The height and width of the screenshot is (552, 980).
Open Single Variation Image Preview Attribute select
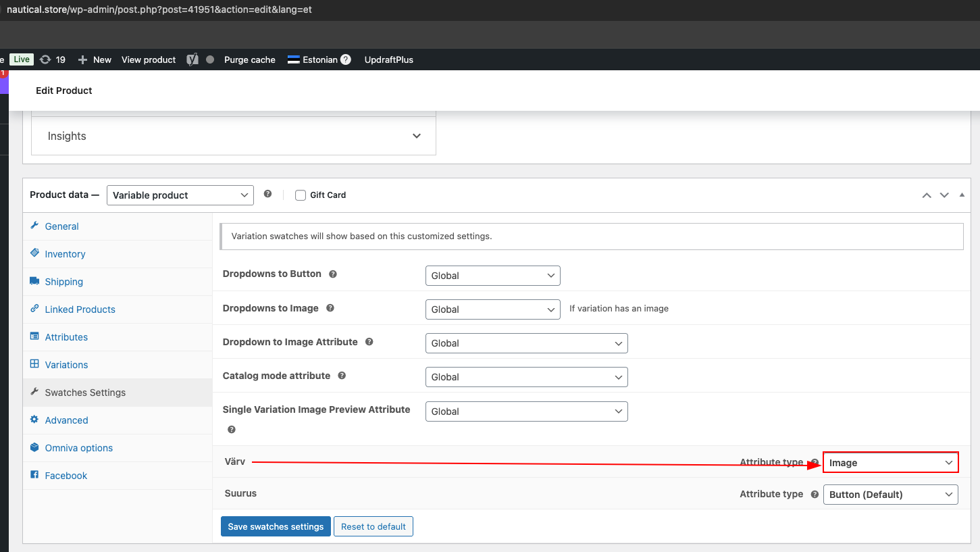coord(527,411)
